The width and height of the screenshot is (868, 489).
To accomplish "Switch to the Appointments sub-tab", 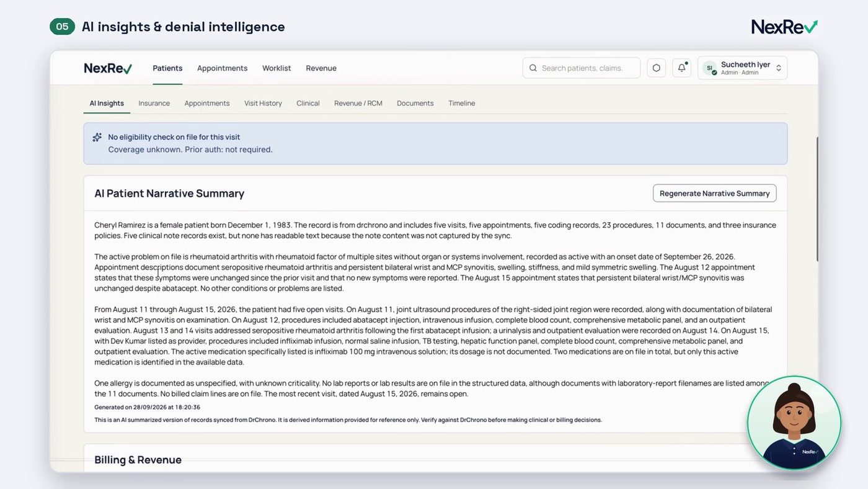I will tap(207, 103).
